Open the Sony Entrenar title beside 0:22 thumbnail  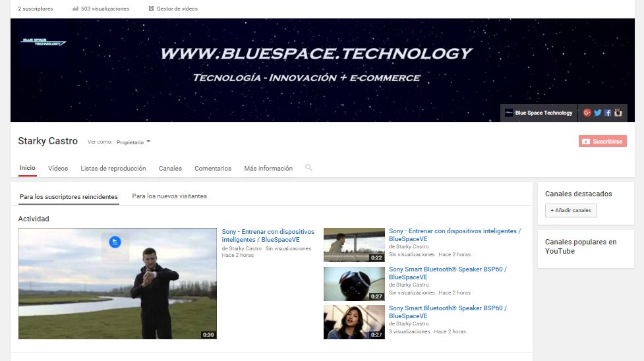click(x=455, y=235)
